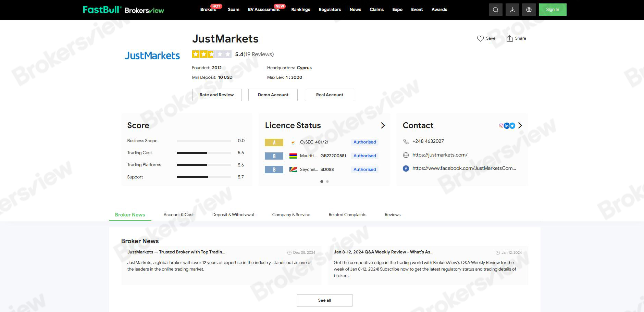Open JustMarkets LinkedIn icon in Contact
The height and width of the screenshot is (312, 644).
coord(507,126)
